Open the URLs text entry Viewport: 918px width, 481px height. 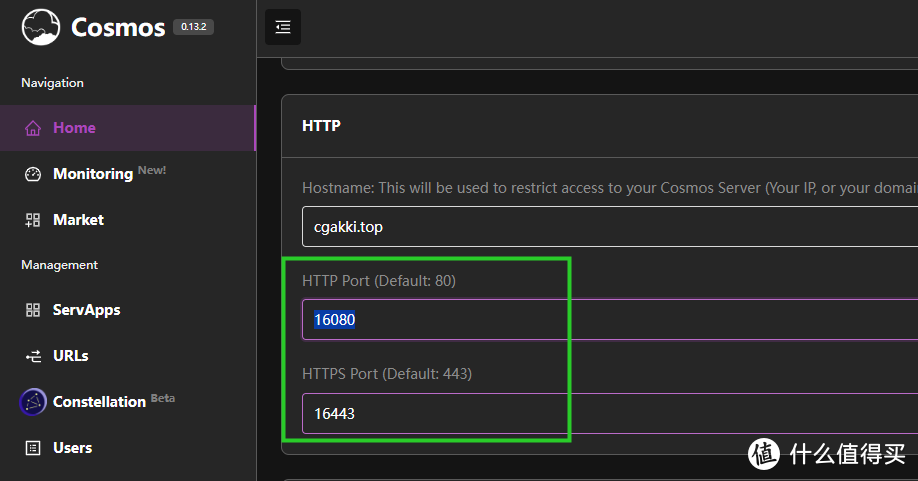(x=71, y=356)
